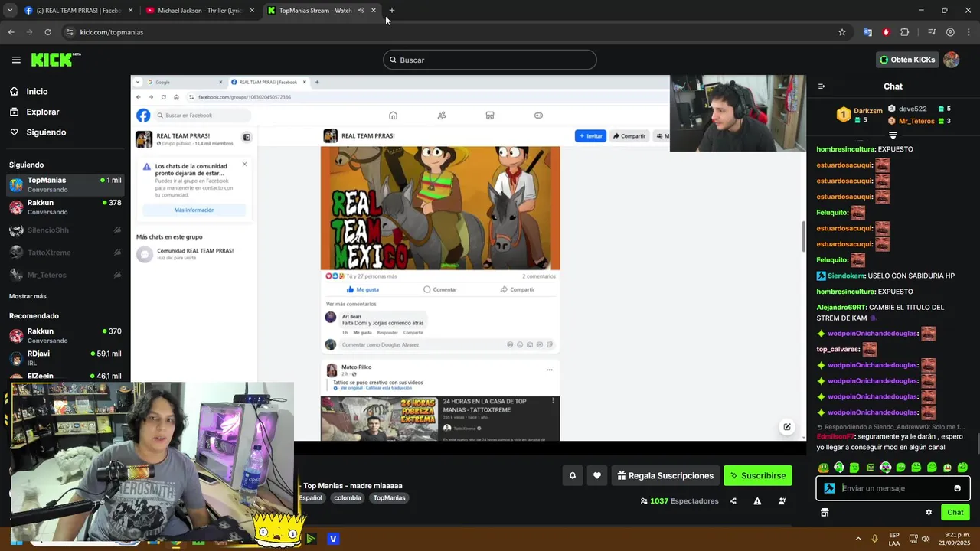The height and width of the screenshot is (551, 980).
Task: Toggle stream notifications bell
Action: coord(572,475)
